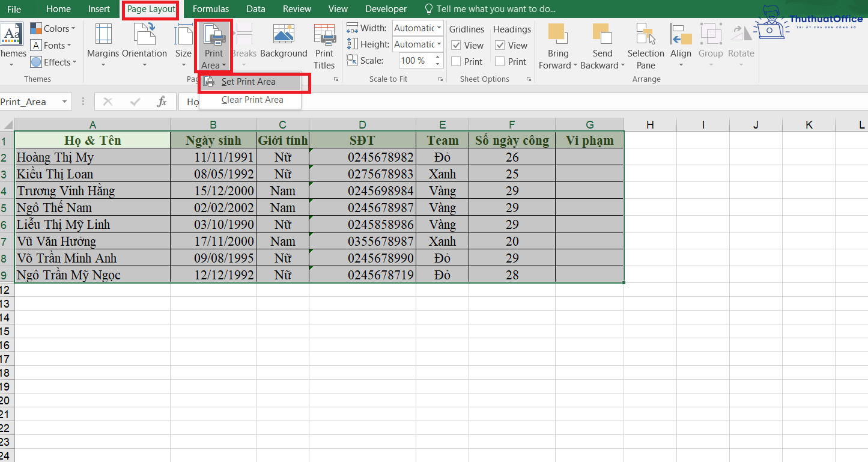Switch to the Formulas tab

[211, 9]
